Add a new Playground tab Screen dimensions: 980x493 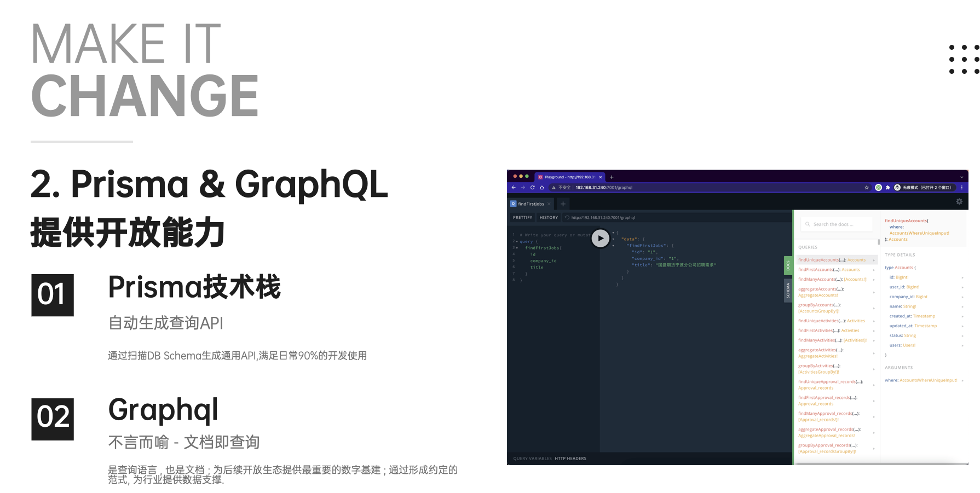[563, 204]
